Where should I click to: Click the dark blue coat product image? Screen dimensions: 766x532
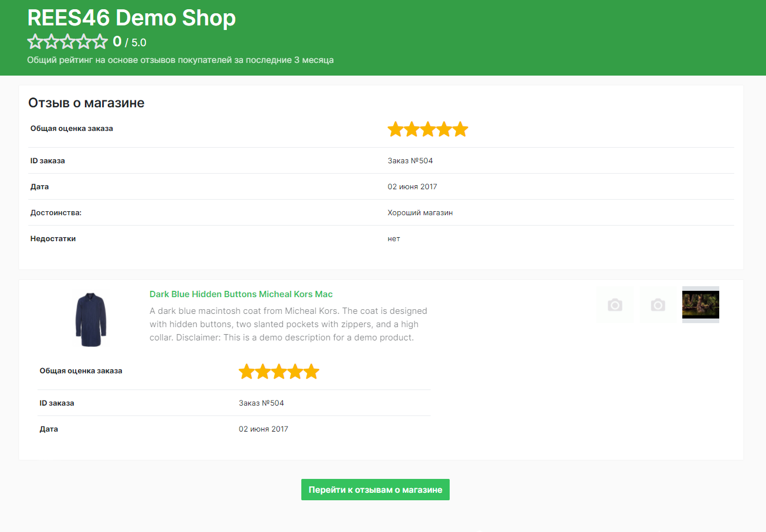91,319
